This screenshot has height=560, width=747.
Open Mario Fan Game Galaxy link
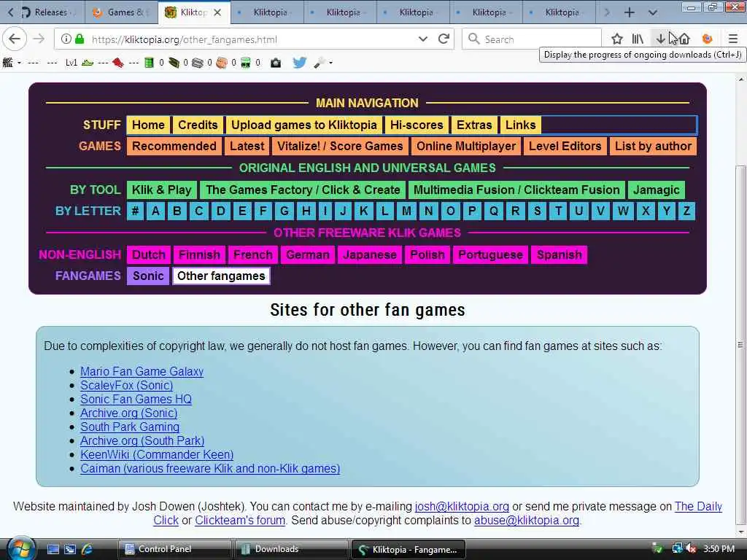(x=142, y=371)
